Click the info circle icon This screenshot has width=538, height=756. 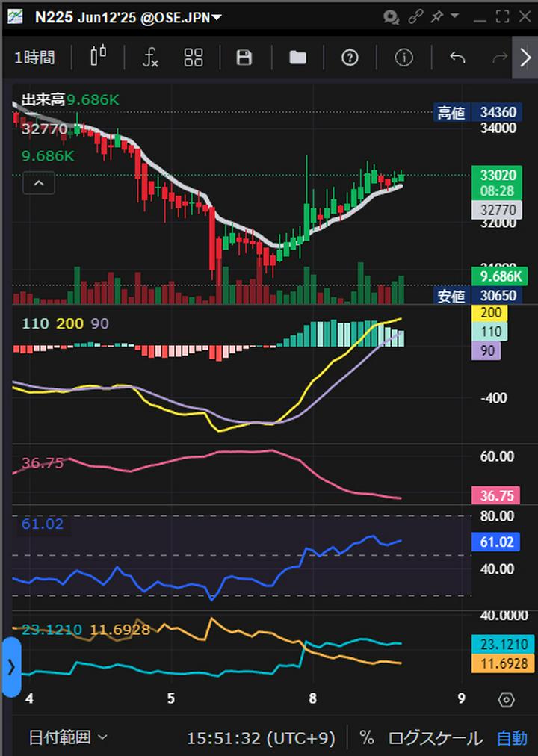tap(403, 58)
